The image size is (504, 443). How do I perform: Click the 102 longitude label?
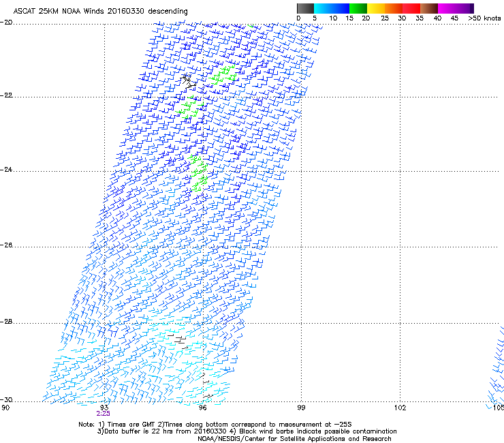pos(400,408)
